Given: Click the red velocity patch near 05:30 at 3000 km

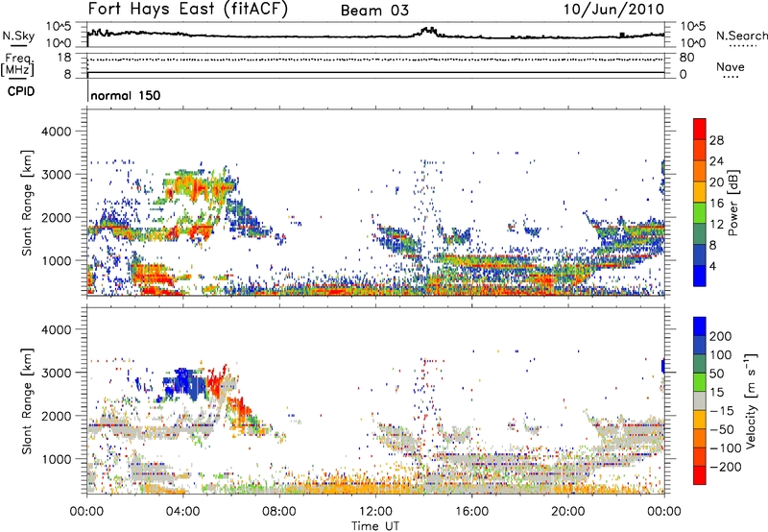Looking at the screenshot, I should tap(215, 382).
